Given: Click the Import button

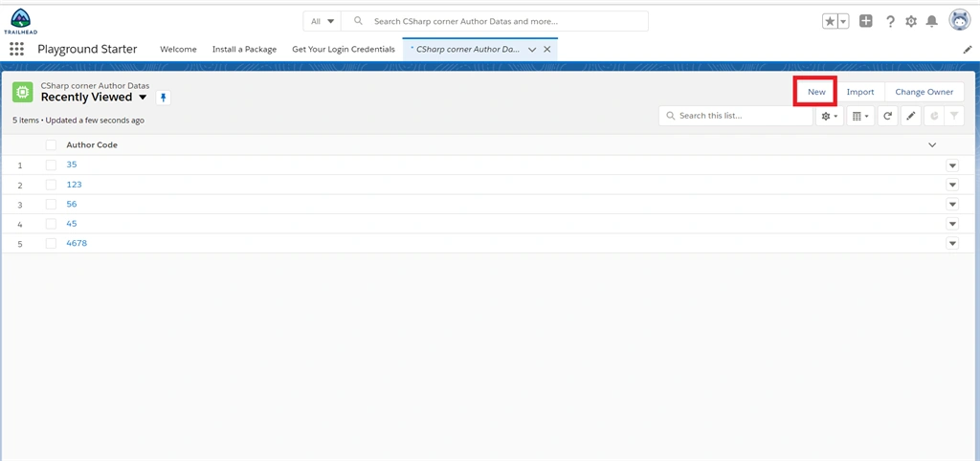Looking at the screenshot, I should [x=860, y=92].
